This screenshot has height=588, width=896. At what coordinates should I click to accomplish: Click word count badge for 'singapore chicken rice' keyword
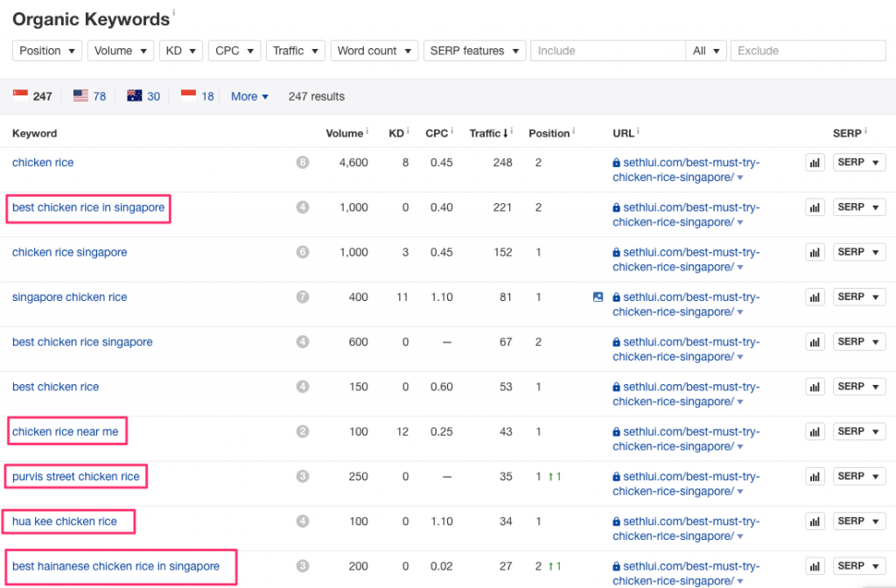[302, 297]
